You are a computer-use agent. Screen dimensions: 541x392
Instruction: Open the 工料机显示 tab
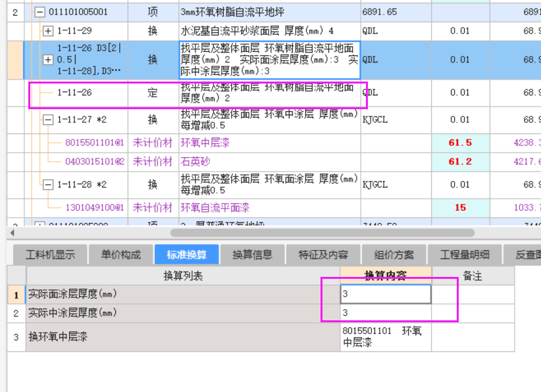click(x=50, y=255)
